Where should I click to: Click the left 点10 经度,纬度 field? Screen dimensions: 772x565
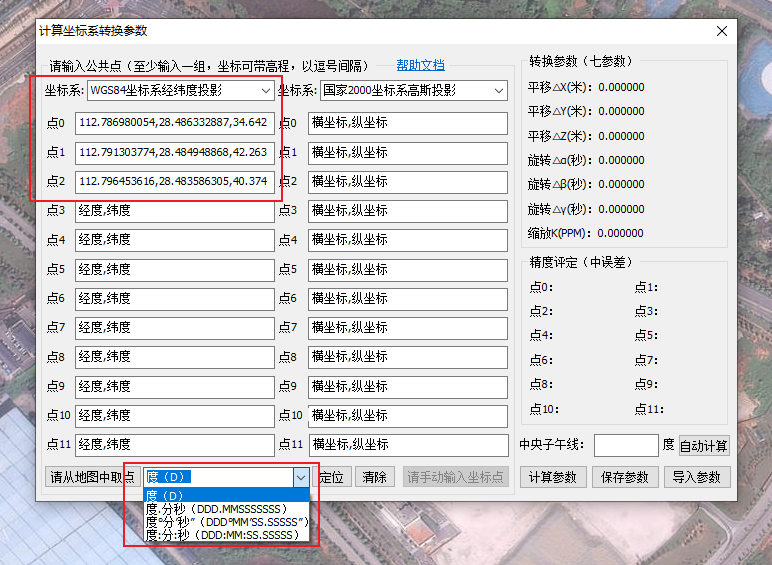[175, 416]
